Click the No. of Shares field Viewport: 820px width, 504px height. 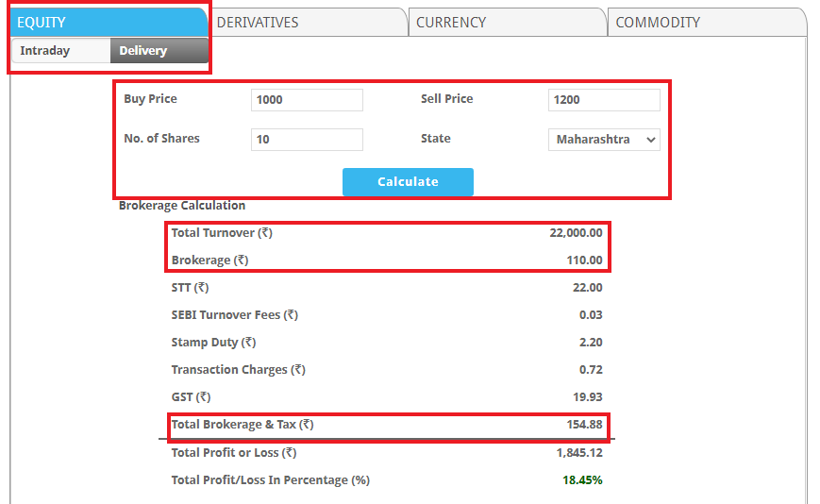pyautogui.click(x=307, y=140)
